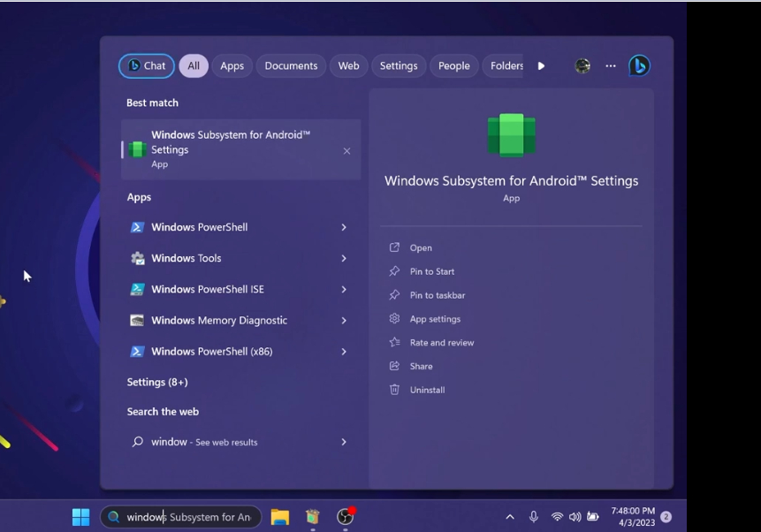Open clock and date flyout
Screen dimensions: 761x532
[633, 516]
